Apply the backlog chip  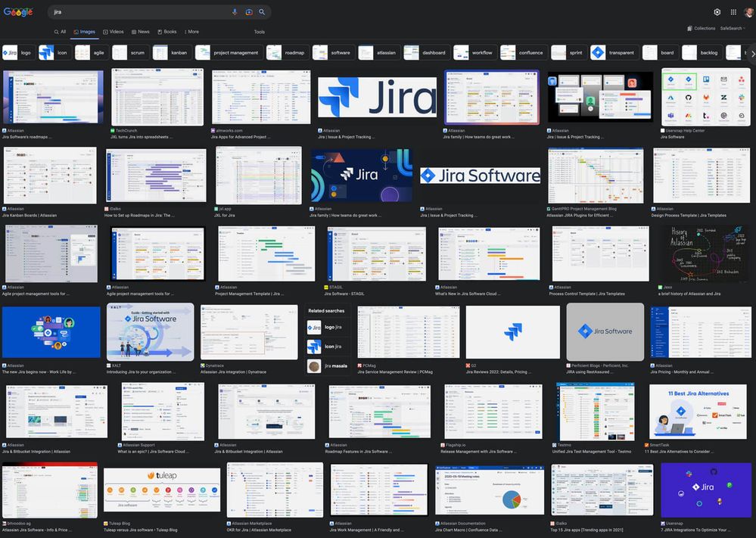[x=702, y=52]
